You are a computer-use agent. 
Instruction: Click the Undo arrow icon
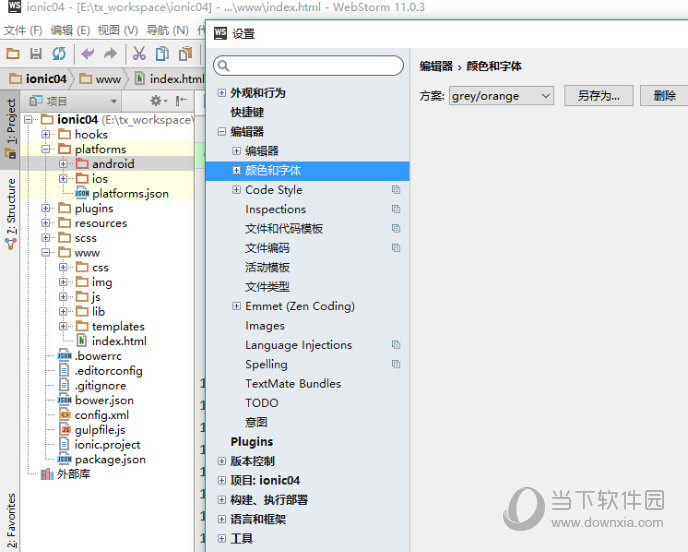87,54
